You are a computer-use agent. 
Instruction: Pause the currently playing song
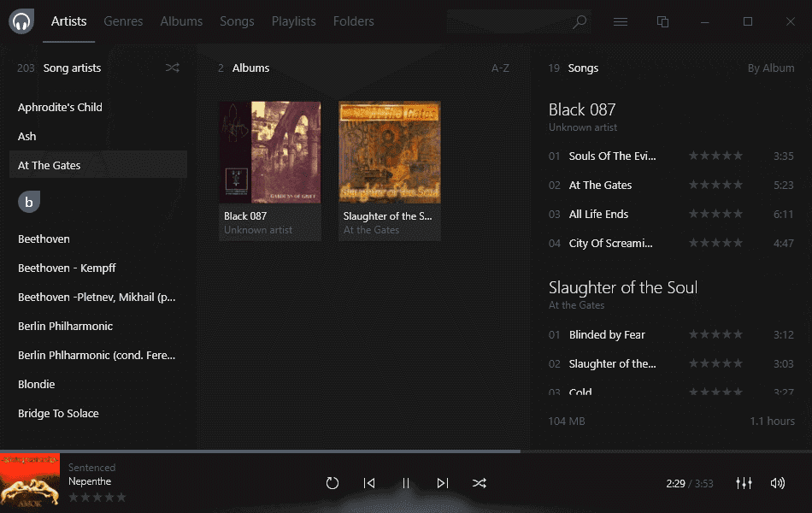click(406, 482)
